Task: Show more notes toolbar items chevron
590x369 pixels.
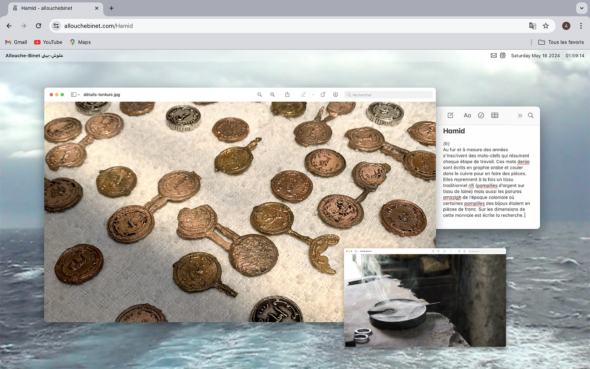Action: pyautogui.click(x=520, y=115)
